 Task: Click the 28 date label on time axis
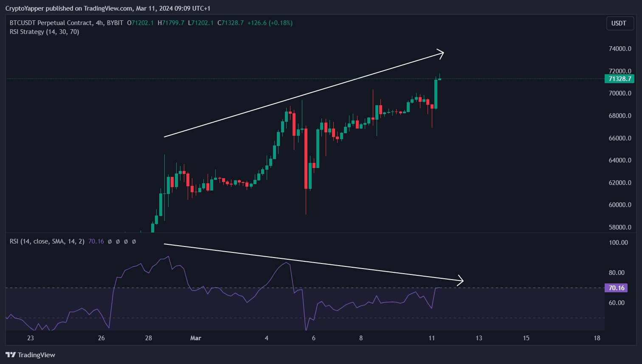pyautogui.click(x=148, y=338)
